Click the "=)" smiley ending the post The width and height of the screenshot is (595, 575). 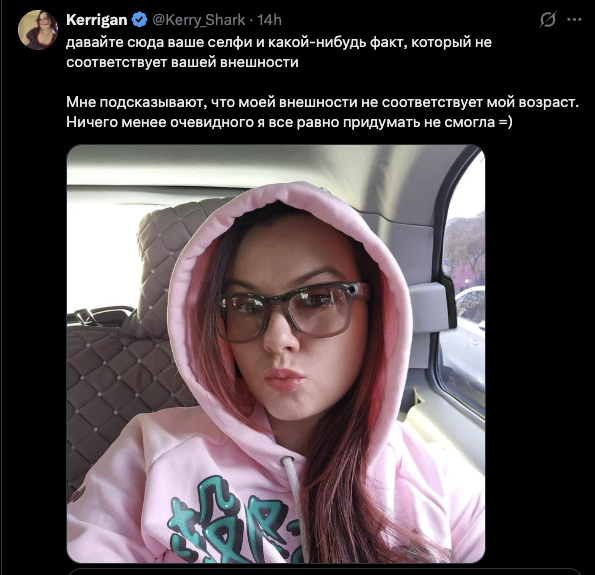coord(505,122)
